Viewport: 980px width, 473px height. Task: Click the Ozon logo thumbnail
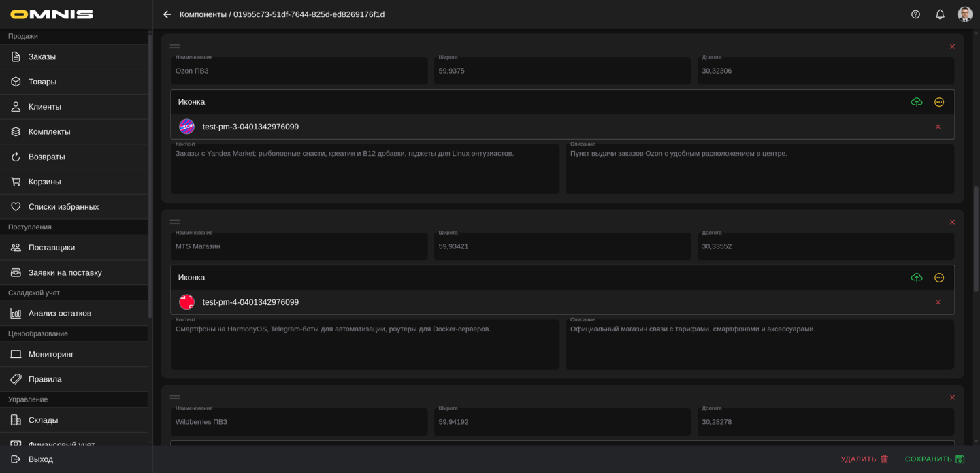pos(186,127)
